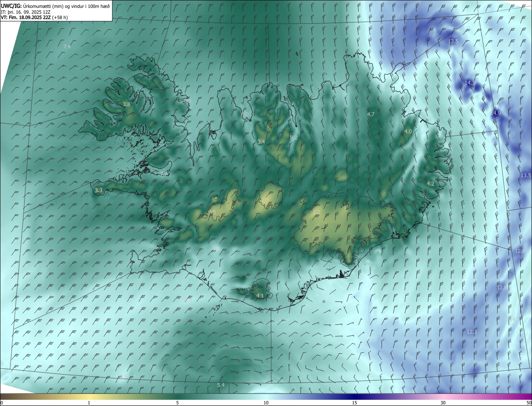Click the 14.3 precipitable water value
Image resolution: width=532 pixels, height=406 pixels.
click(x=470, y=83)
